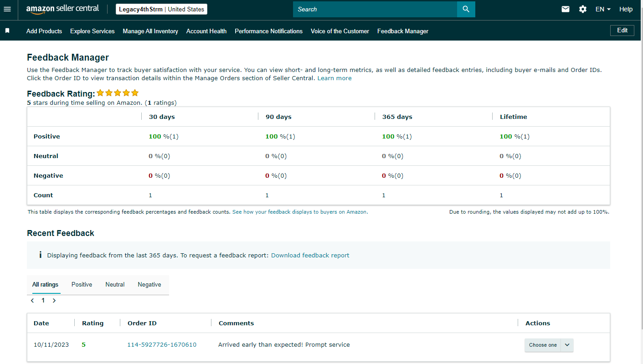Image resolution: width=643 pixels, height=364 pixels.
Task: Open Explore Services menu item
Action: coord(93,31)
